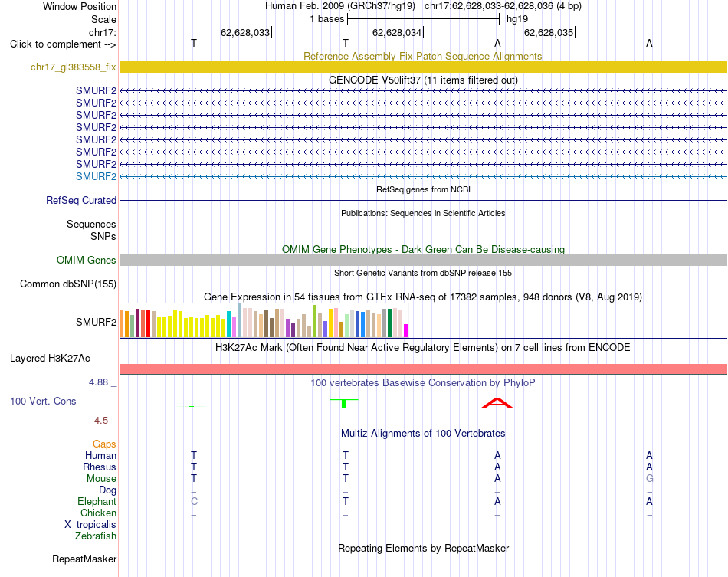Click the 'Click to complement -->' label
This screenshot has width=728, height=577.
[x=63, y=44]
